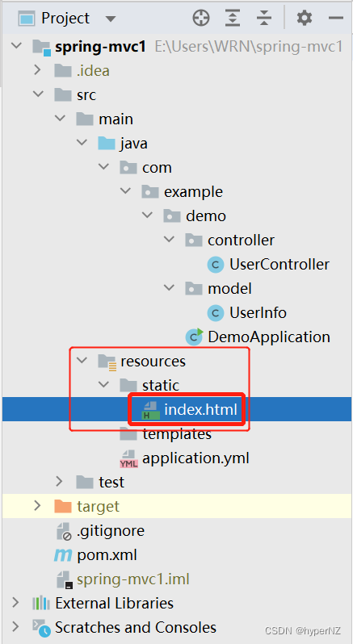Screen dimensions: 353x644
Task: Click the DemoApplication runnable class icon
Action: click(x=195, y=337)
